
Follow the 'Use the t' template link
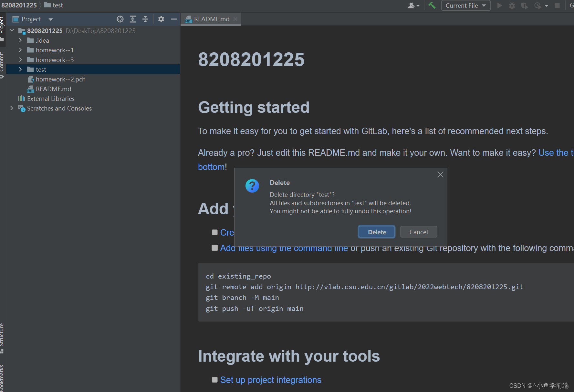coord(556,153)
